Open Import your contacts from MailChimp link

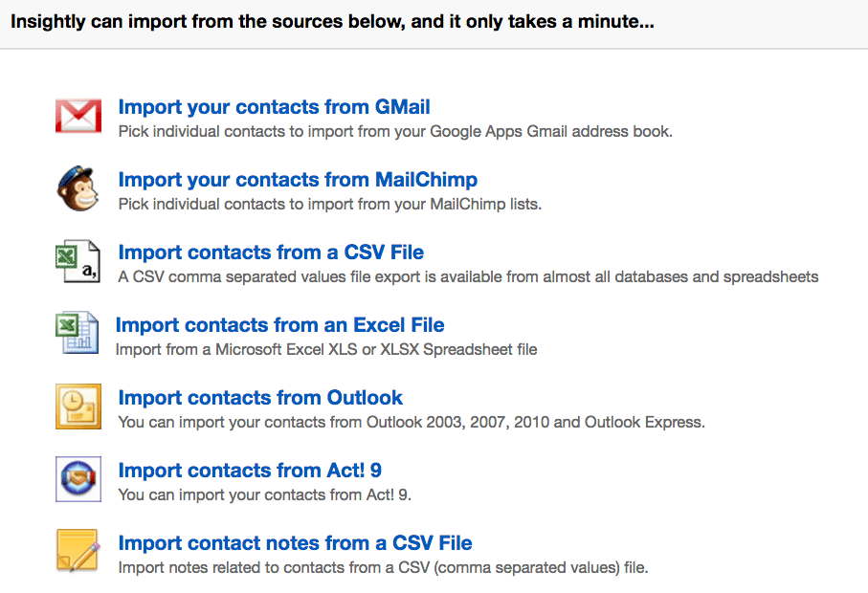point(298,180)
